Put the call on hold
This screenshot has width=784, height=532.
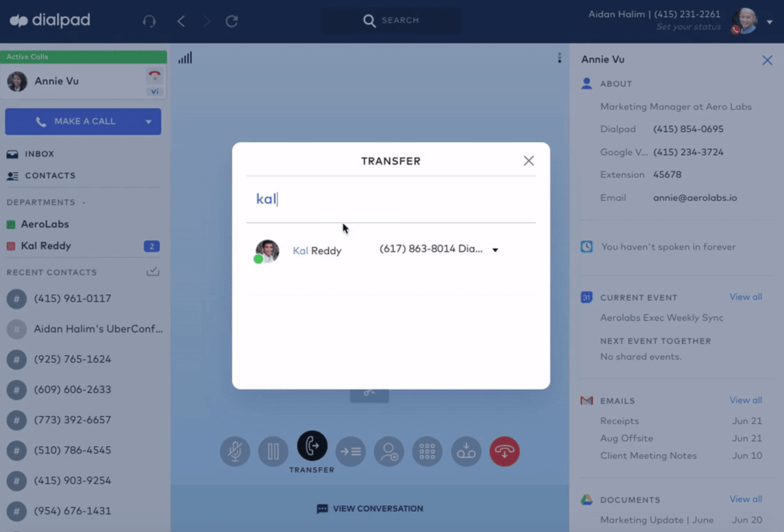pos(273,451)
